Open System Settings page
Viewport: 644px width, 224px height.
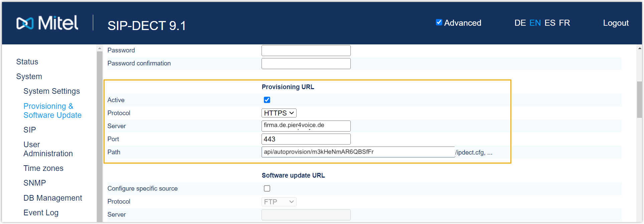pos(51,91)
